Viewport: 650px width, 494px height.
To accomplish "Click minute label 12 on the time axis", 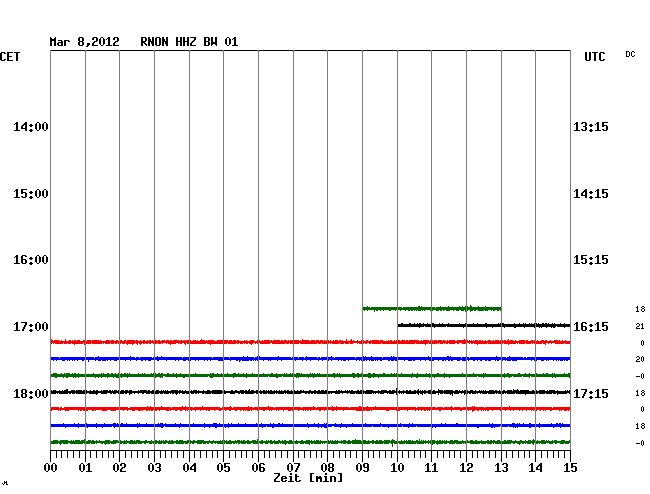I will coord(466,468).
